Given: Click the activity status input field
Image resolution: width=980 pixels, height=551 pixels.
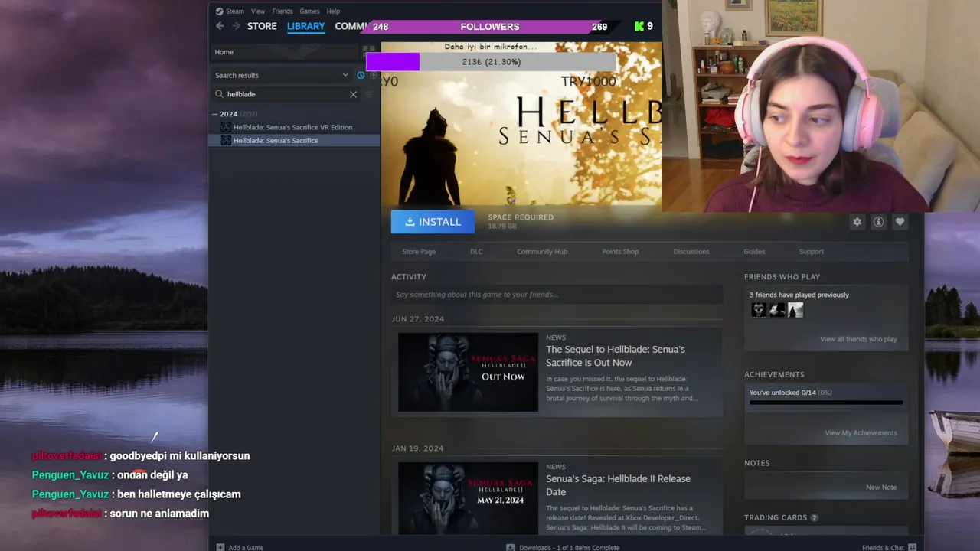Looking at the screenshot, I should (x=557, y=295).
